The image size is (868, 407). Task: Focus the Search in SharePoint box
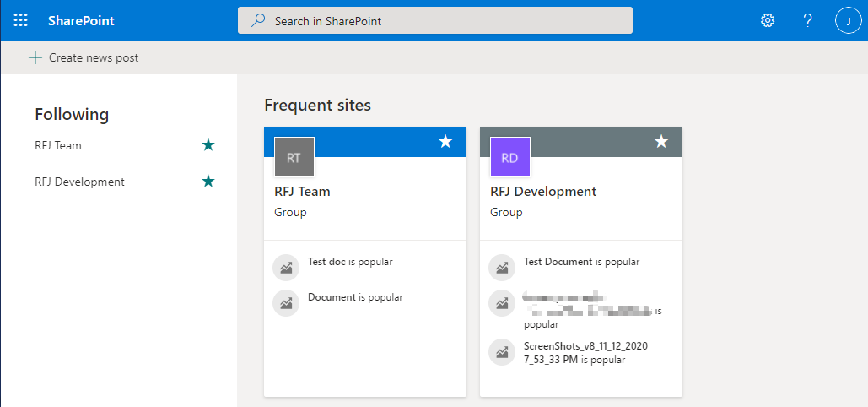(x=435, y=21)
